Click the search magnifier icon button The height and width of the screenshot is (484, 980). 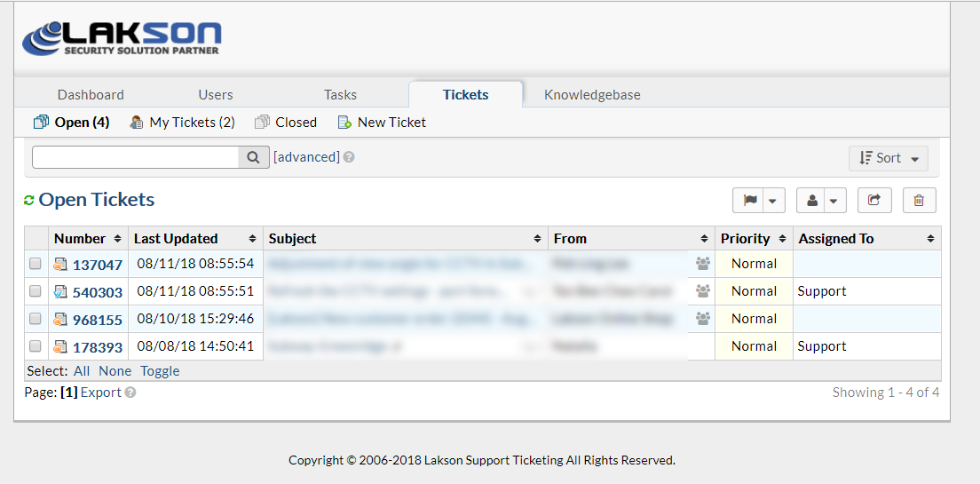pyautogui.click(x=253, y=157)
